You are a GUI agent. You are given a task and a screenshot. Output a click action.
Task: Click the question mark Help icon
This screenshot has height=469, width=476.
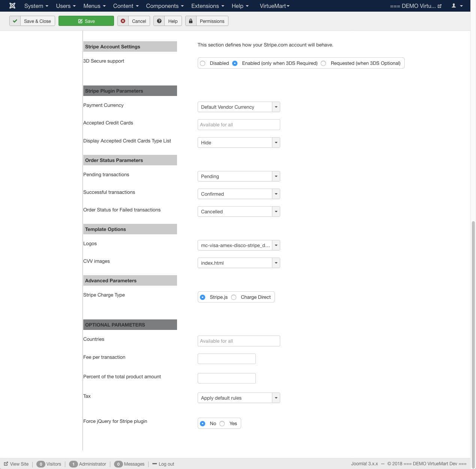click(159, 21)
